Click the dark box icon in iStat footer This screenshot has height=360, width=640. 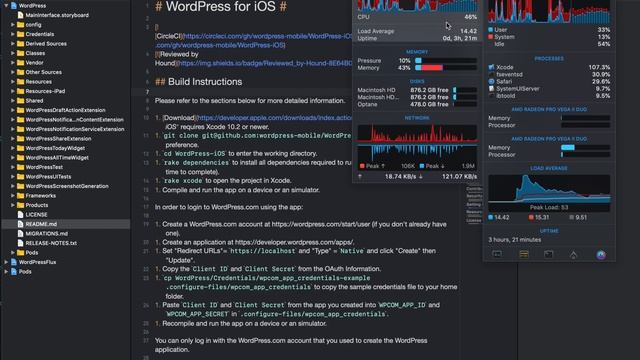point(549,254)
